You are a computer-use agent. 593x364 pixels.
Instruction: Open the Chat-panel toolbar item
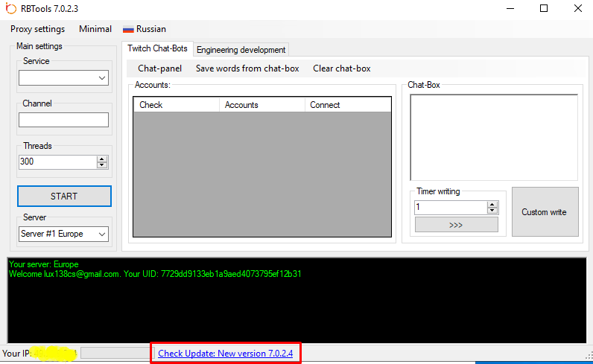tap(159, 68)
